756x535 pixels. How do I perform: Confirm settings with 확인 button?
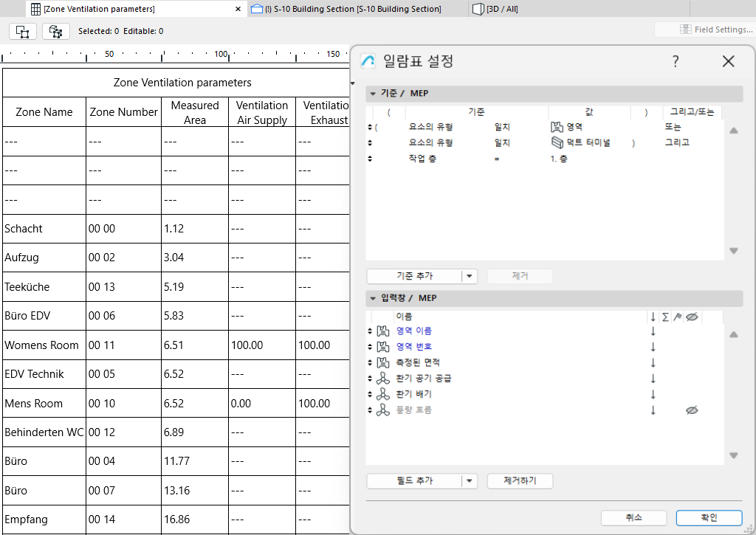click(x=708, y=517)
